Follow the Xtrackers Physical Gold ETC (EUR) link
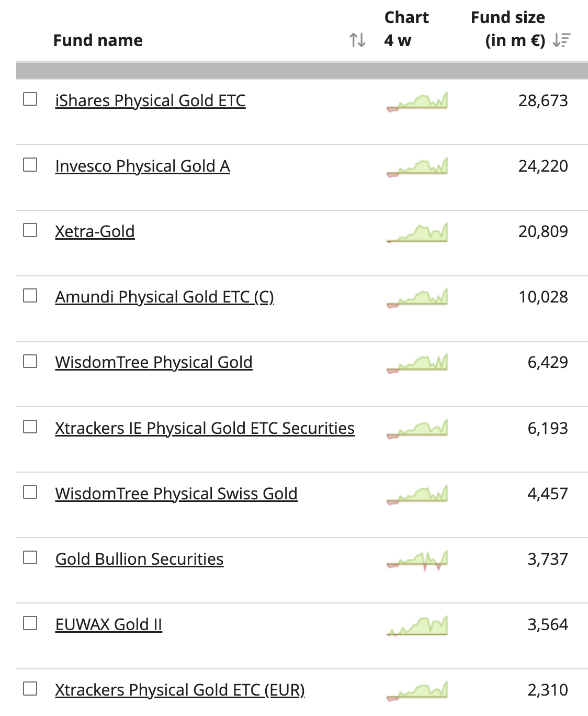Image resolution: width=588 pixels, height=716 pixels. pyautogui.click(x=180, y=690)
